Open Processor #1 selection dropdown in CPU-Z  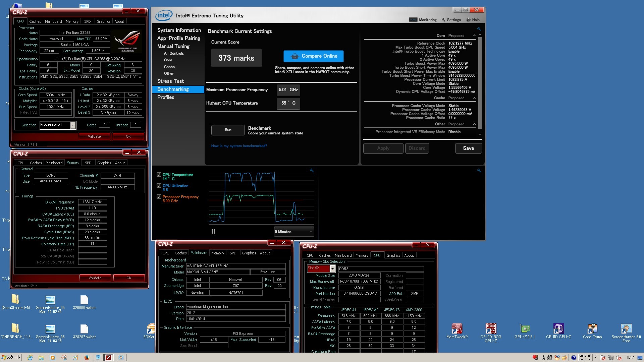click(x=73, y=125)
